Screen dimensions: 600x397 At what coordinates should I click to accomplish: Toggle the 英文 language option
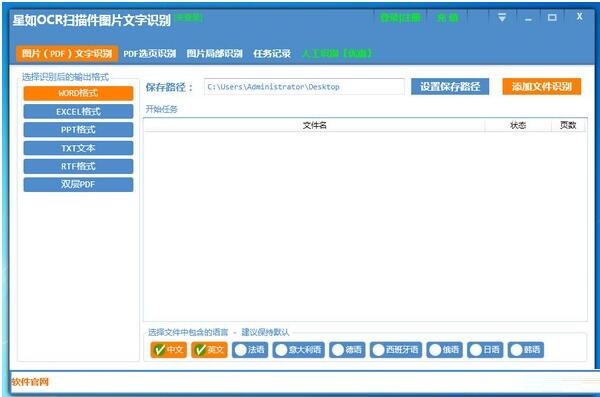[x=209, y=350]
